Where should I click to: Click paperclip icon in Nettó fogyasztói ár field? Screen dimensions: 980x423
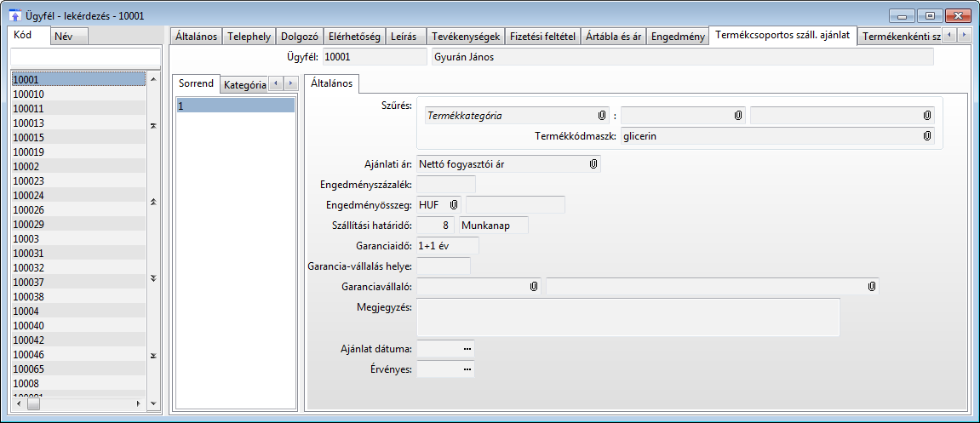click(593, 164)
